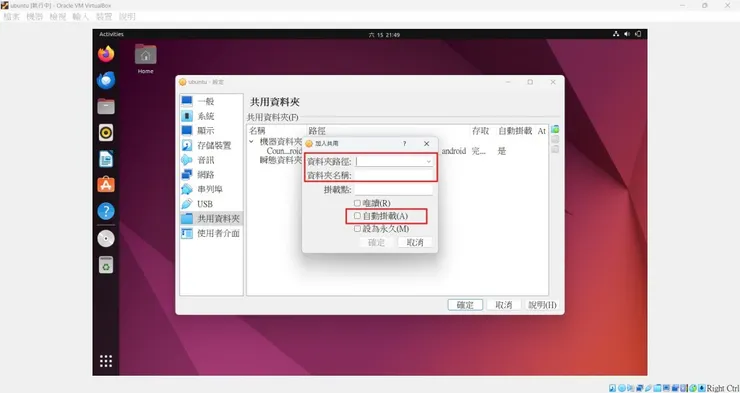Open the 網路 settings category
The image size is (740, 393).
pyautogui.click(x=211, y=175)
